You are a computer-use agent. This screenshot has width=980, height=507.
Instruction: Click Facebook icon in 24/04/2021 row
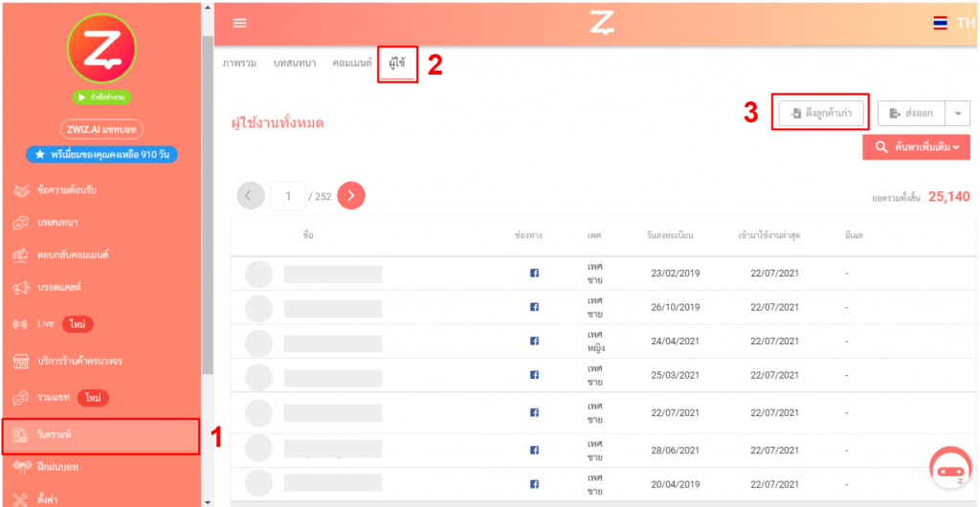click(534, 341)
